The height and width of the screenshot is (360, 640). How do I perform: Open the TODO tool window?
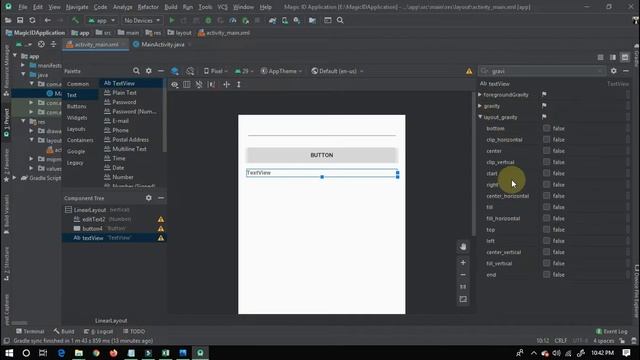[x=134, y=331]
